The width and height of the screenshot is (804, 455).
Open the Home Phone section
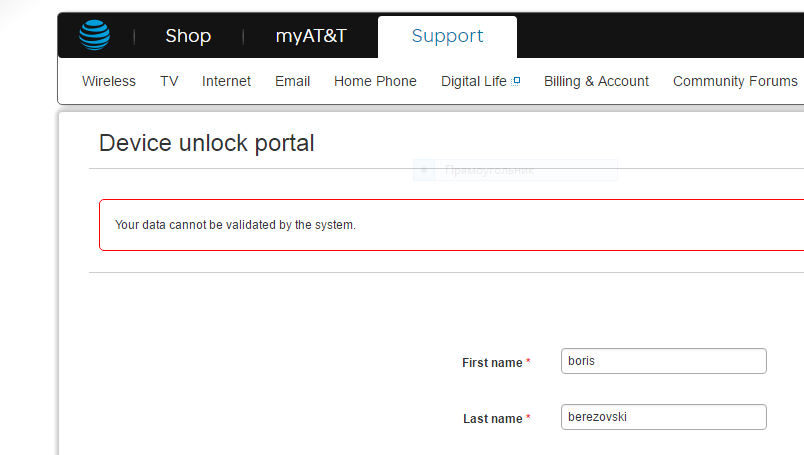(x=375, y=81)
